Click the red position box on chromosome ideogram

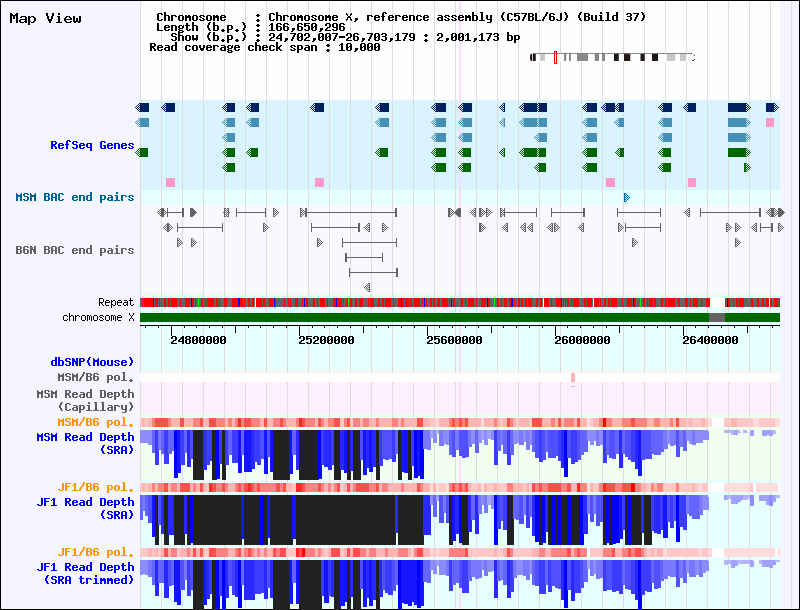tap(556, 57)
